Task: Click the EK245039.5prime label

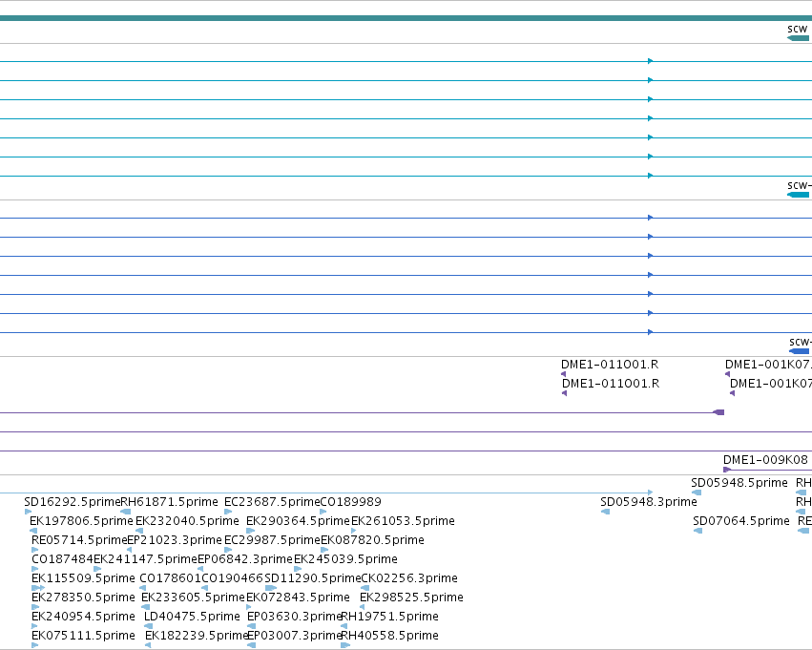Action: click(x=345, y=559)
